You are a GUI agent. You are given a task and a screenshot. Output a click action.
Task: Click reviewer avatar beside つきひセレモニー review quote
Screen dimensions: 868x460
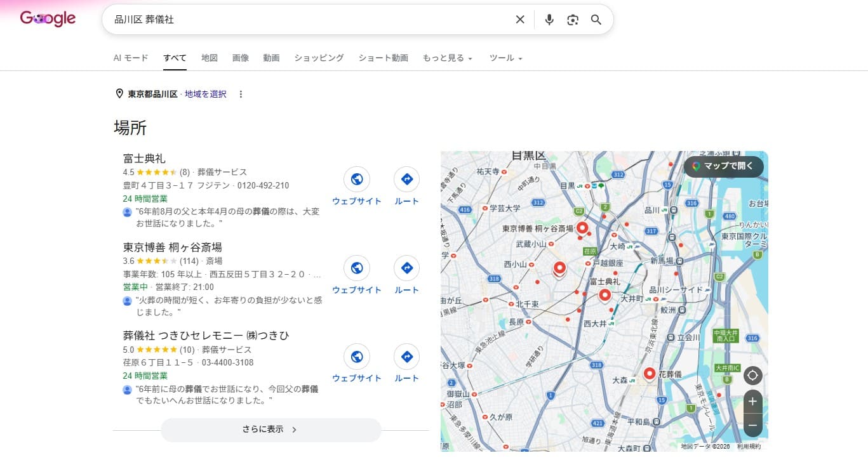click(128, 389)
